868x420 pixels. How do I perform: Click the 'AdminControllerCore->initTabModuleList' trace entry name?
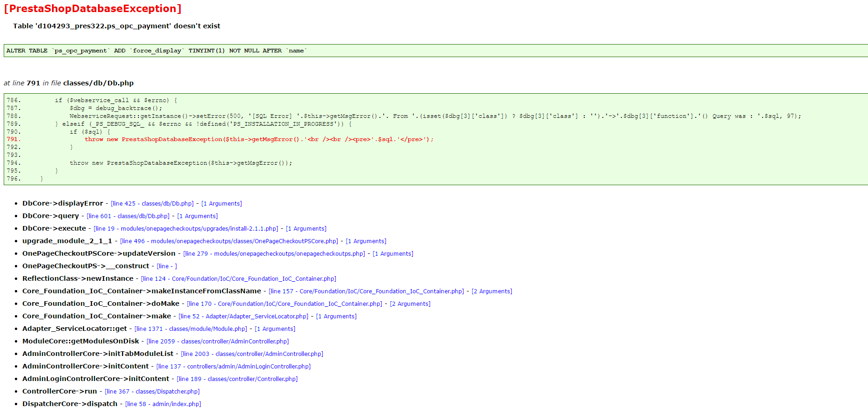98,354
